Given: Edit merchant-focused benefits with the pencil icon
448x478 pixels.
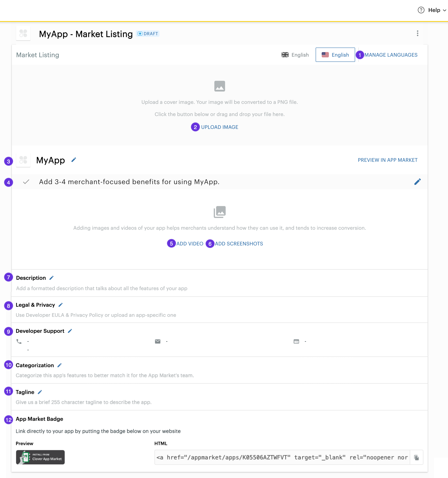Looking at the screenshot, I should click(417, 182).
